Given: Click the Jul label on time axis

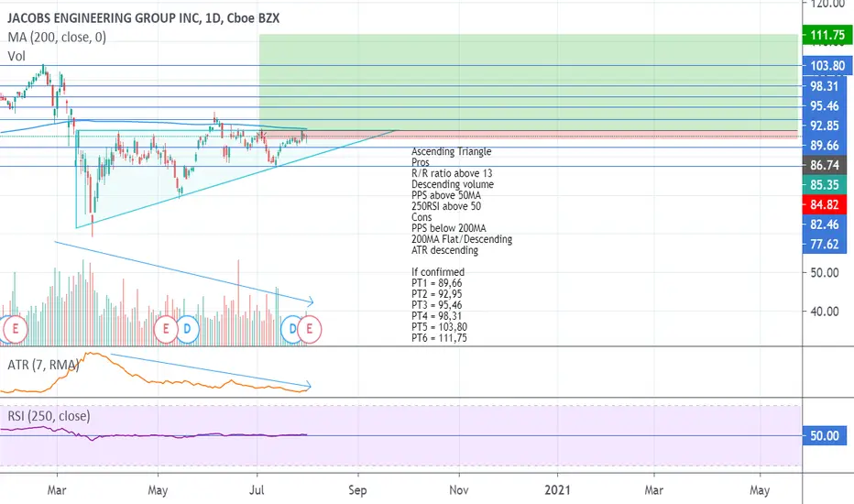Looking at the screenshot, I should (257, 490).
